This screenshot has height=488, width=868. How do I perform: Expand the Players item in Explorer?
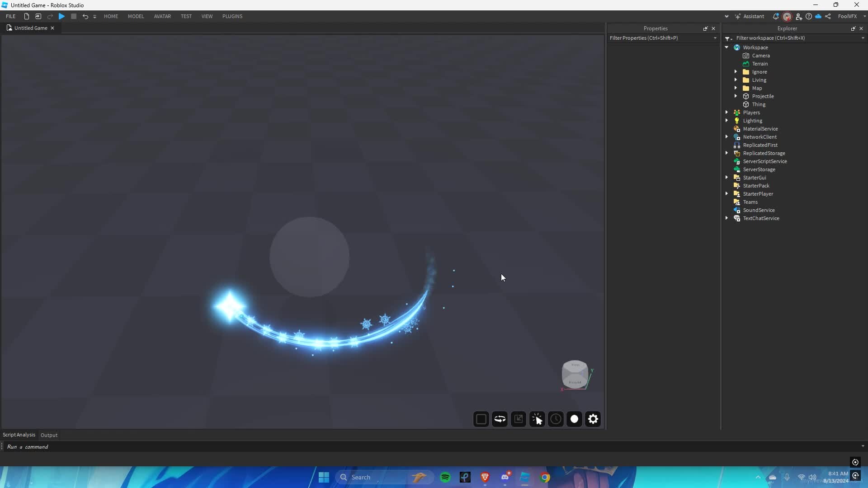point(727,113)
